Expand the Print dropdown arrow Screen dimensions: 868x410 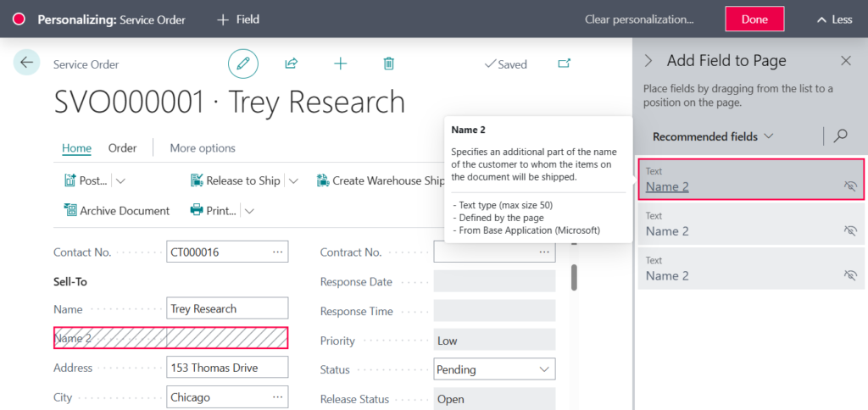coord(250,211)
